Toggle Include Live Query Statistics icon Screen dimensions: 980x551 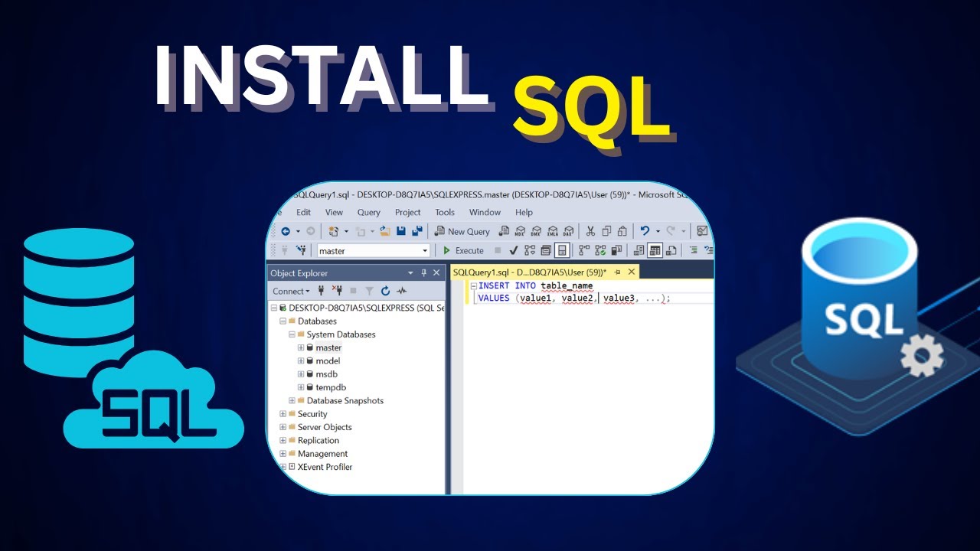point(600,250)
